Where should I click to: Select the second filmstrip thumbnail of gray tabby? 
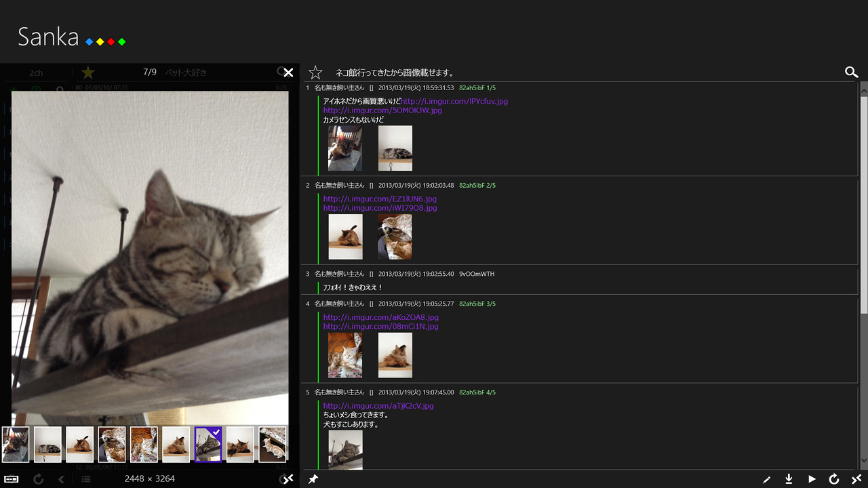(47, 445)
